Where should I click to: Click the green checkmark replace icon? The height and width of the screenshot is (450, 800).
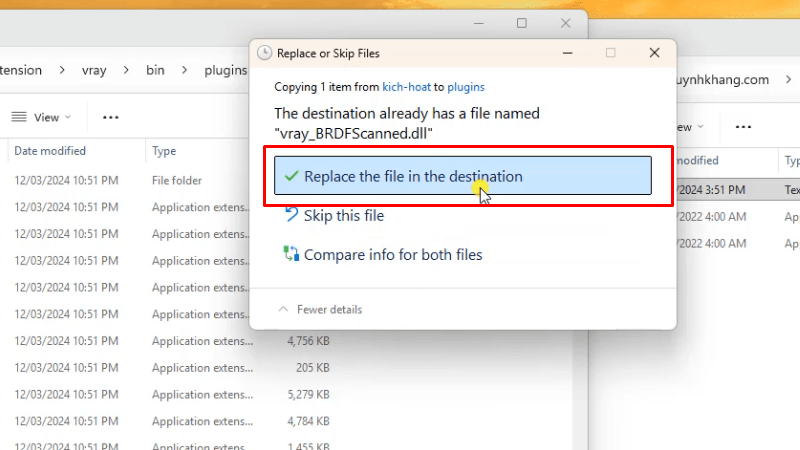coord(291,176)
